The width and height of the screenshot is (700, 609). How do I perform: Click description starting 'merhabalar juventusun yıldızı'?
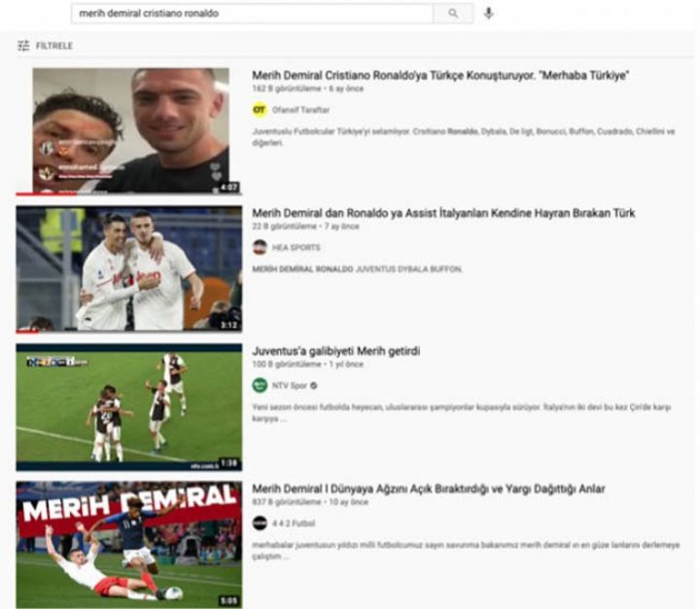click(466, 551)
